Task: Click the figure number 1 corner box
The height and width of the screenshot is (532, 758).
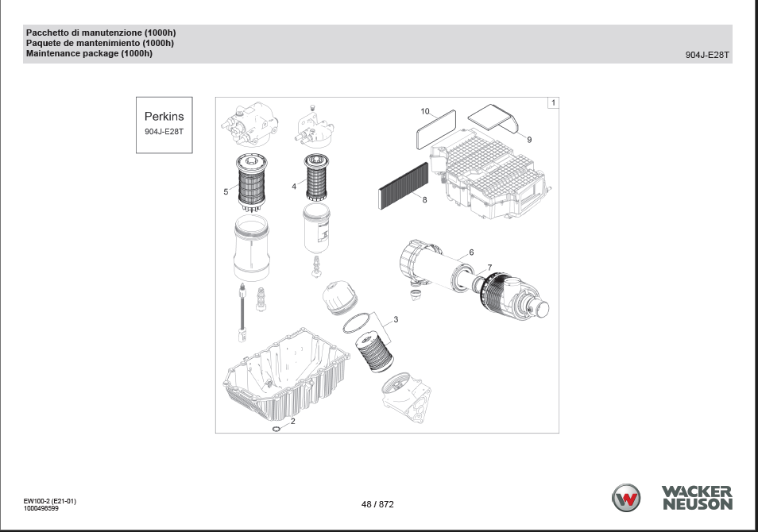Action: (552, 102)
